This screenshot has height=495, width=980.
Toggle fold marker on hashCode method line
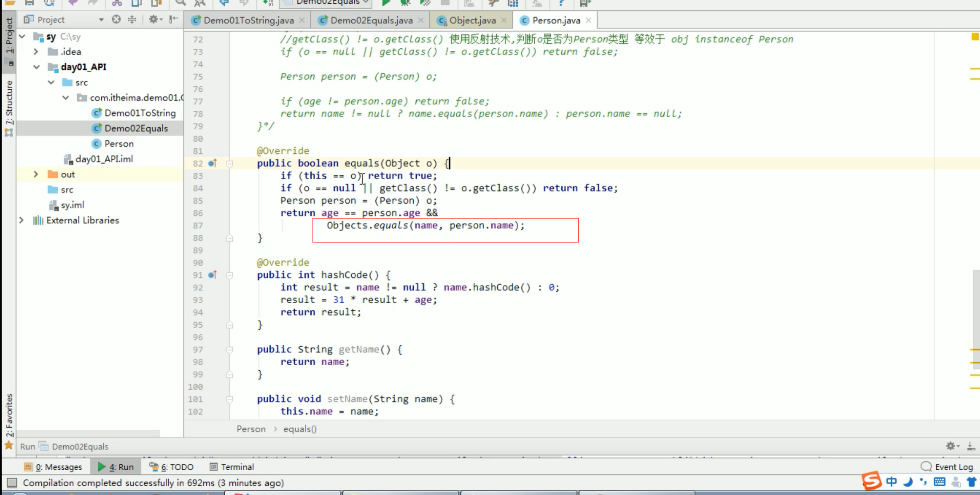tap(230, 275)
